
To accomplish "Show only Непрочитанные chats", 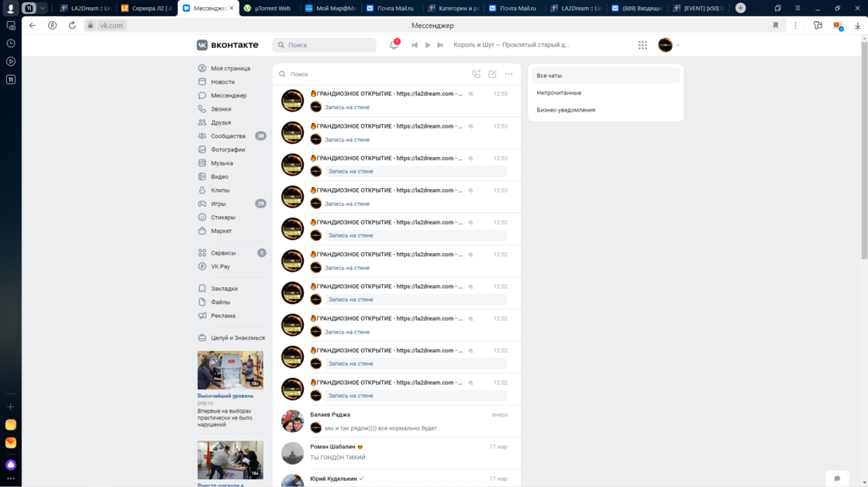I will tap(559, 93).
